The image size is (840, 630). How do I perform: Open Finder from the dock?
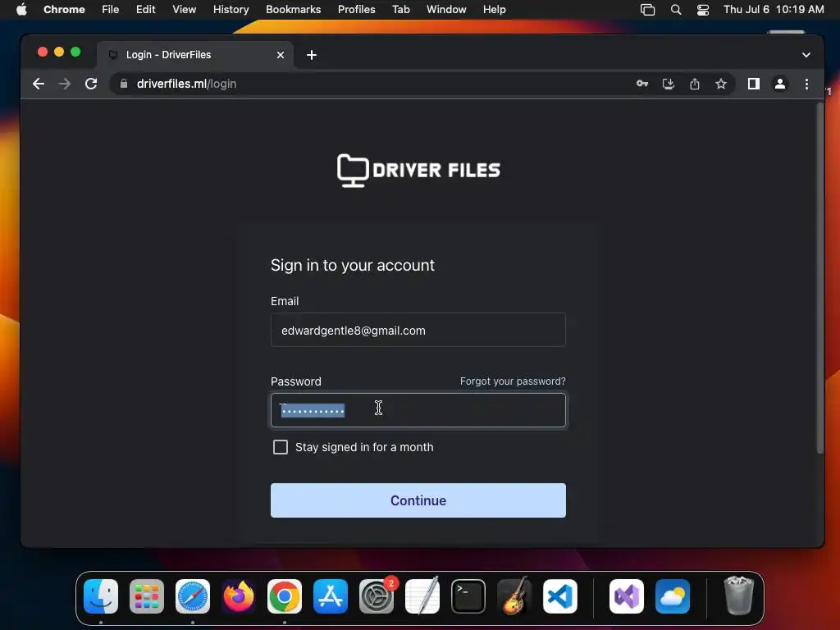click(x=101, y=596)
